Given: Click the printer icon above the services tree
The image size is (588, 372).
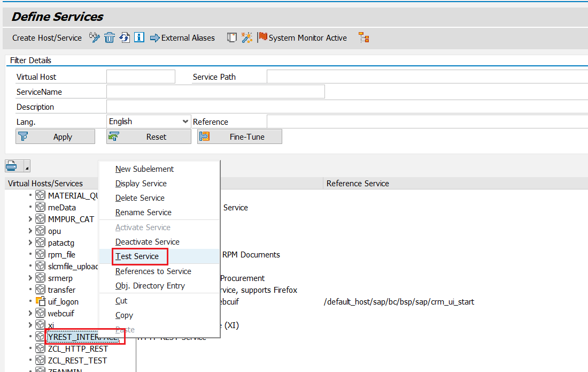Looking at the screenshot, I should [x=12, y=166].
